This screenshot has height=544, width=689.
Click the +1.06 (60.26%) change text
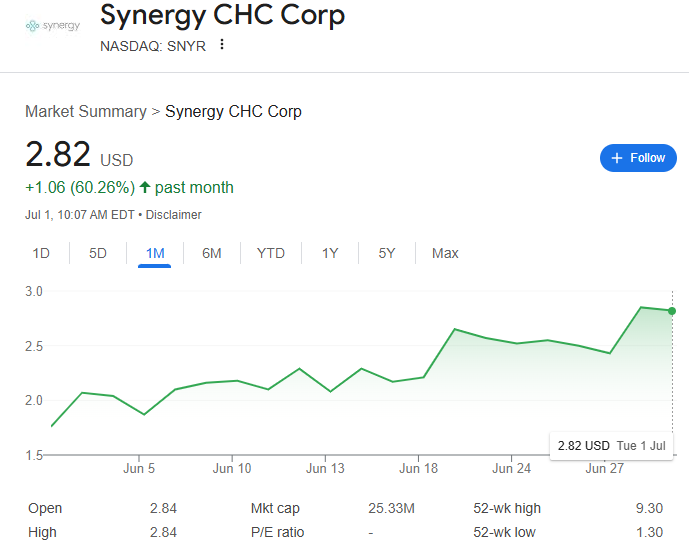tap(80, 188)
